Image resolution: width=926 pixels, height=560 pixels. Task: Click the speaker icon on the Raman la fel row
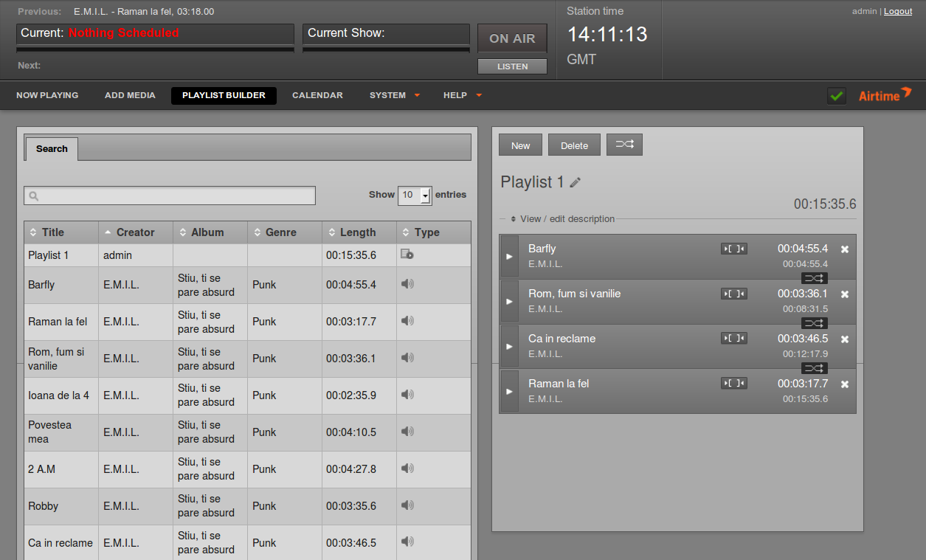tap(407, 321)
